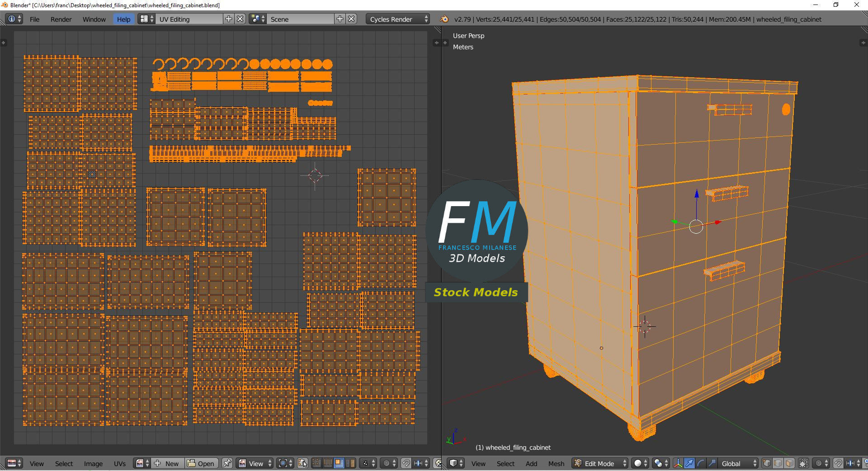Browse images to link in UV editor

click(142, 463)
